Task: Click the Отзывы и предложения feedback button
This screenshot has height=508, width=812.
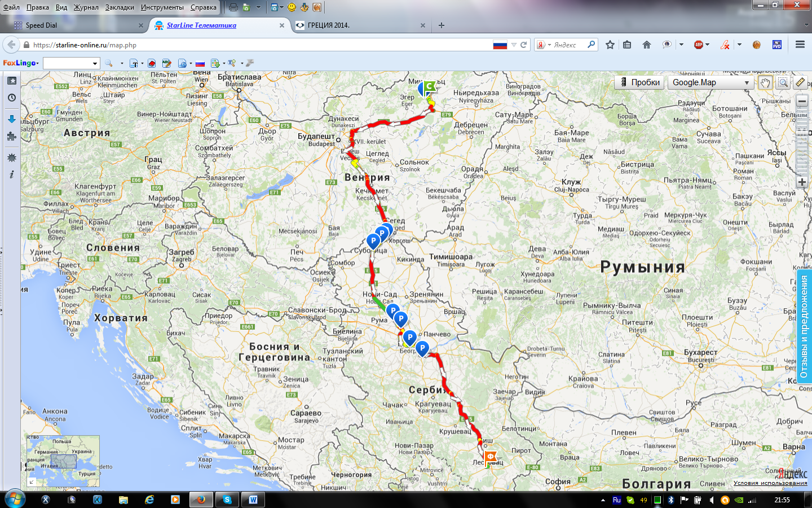Action: pyautogui.click(x=804, y=326)
